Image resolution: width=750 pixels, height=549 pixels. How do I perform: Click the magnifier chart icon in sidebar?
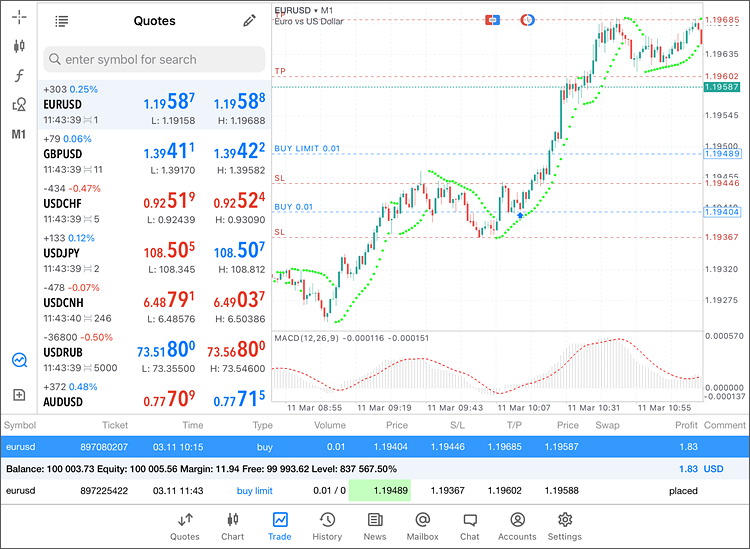(19, 360)
